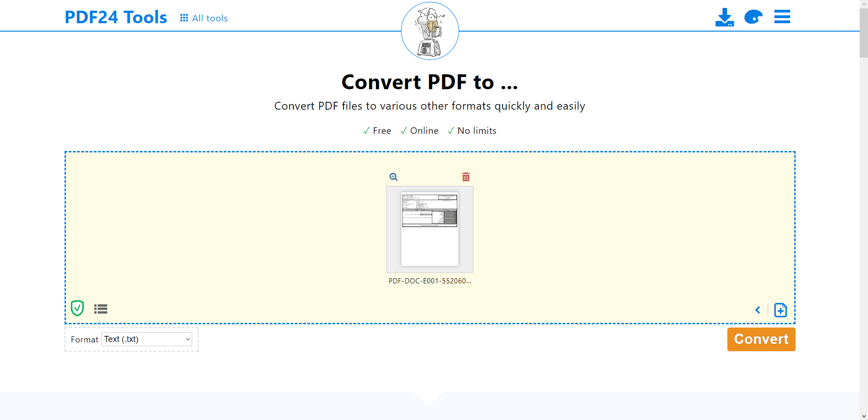Screen dimensions: 868x420
Task: Click the vertical scrollbar thumb
Action: (x=863, y=33)
